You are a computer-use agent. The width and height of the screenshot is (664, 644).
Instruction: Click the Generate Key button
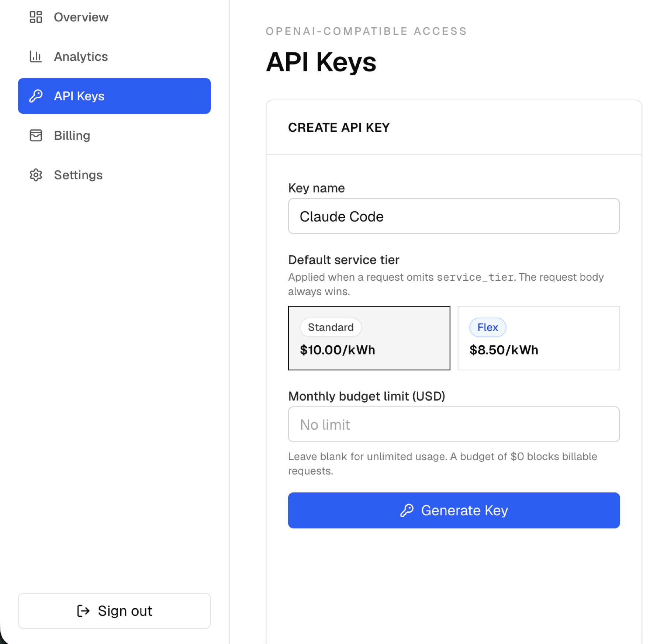[454, 510]
